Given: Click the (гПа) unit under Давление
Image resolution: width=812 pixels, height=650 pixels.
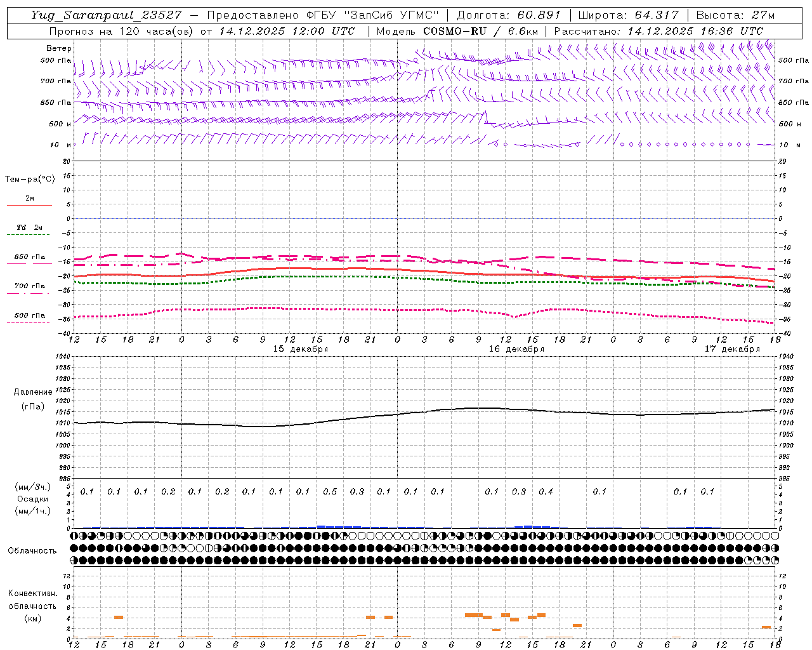Looking at the screenshot, I should [x=33, y=407].
